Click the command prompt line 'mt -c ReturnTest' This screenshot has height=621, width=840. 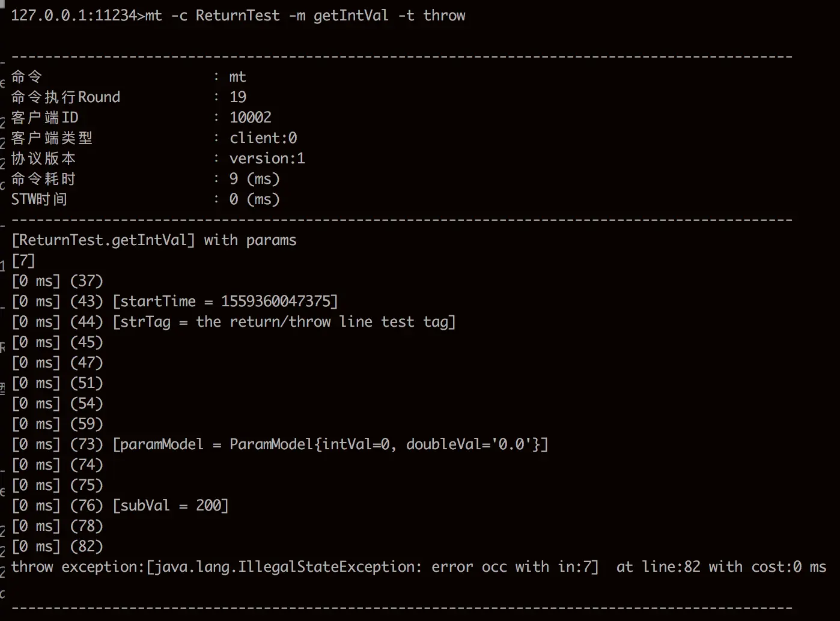click(238, 16)
